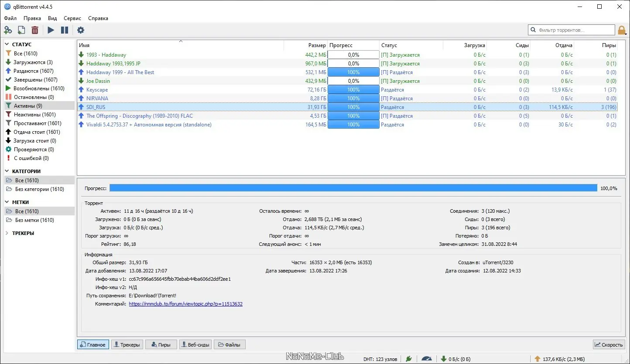Select the Vivaldi 5.4.2753.37 standalone torrent
The image size is (630, 364).
coord(348,125)
